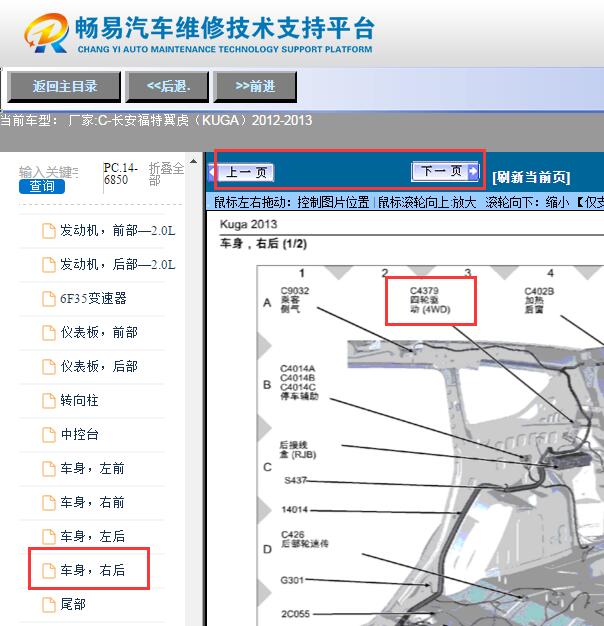
Task: Click the 后接线盒 (RJB) label
Action: (298, 450)
